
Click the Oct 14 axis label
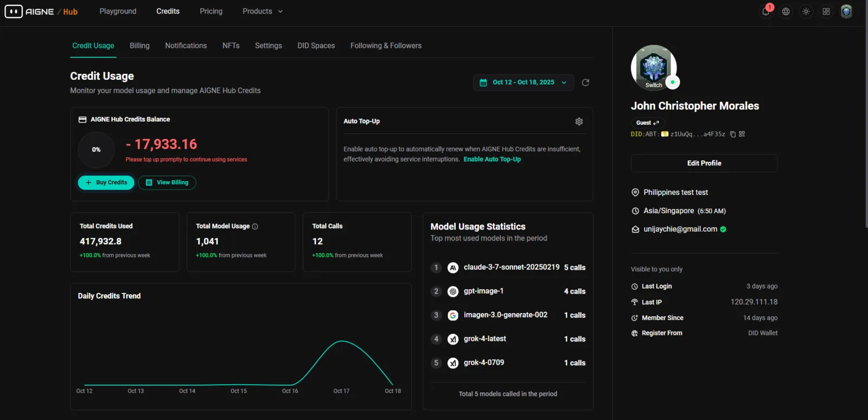(187, 391)
